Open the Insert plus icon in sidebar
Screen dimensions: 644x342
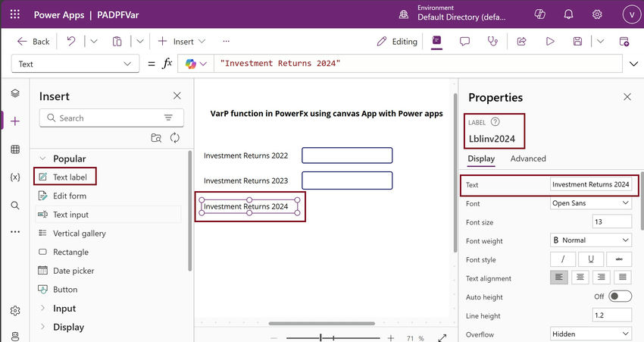pos(15,121)
